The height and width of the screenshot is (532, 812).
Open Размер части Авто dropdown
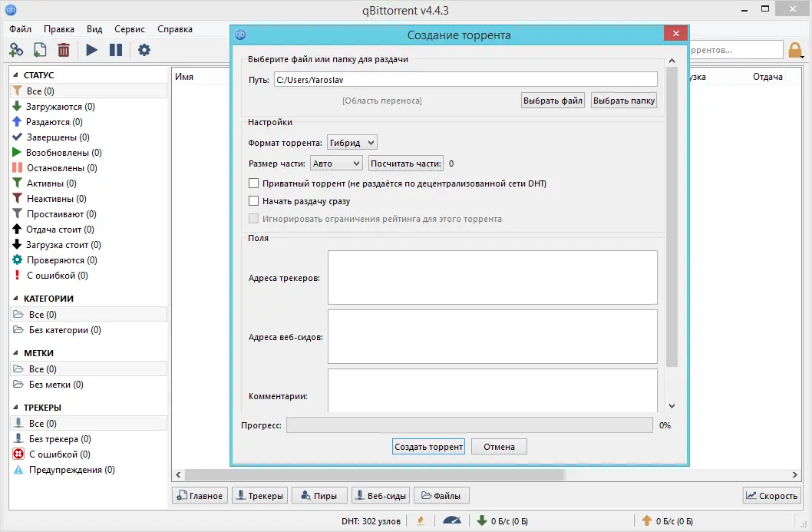(337, 164)
